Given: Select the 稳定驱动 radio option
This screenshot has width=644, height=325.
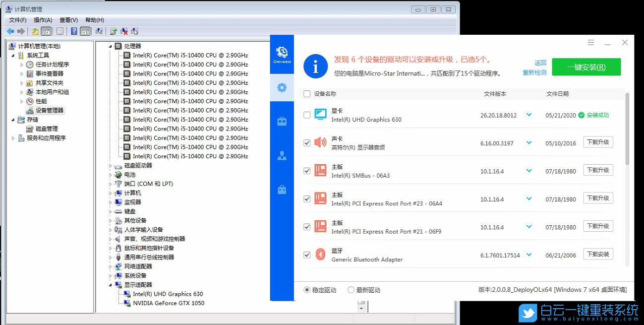Looking at the screenshot, I should 306,291.
